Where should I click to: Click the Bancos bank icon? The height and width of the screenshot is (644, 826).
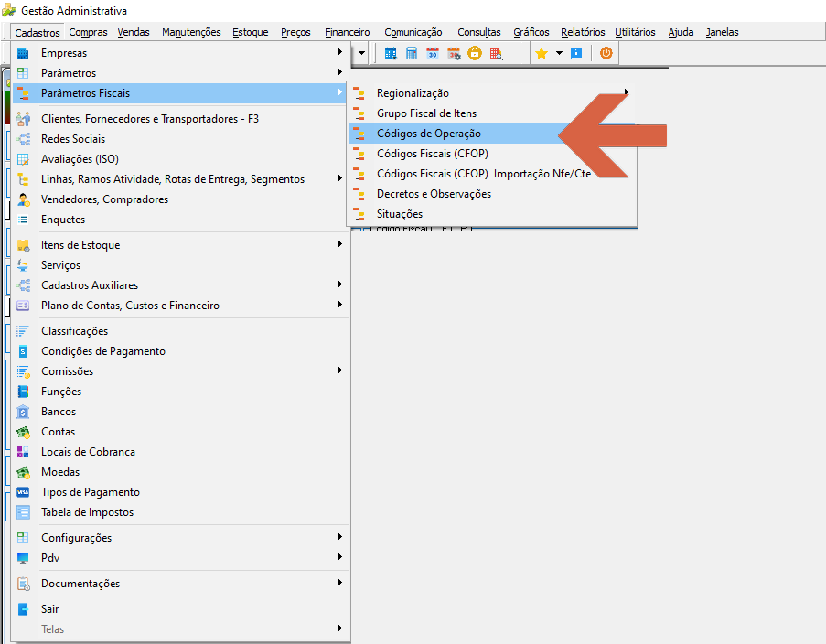[x=23, y=412]
